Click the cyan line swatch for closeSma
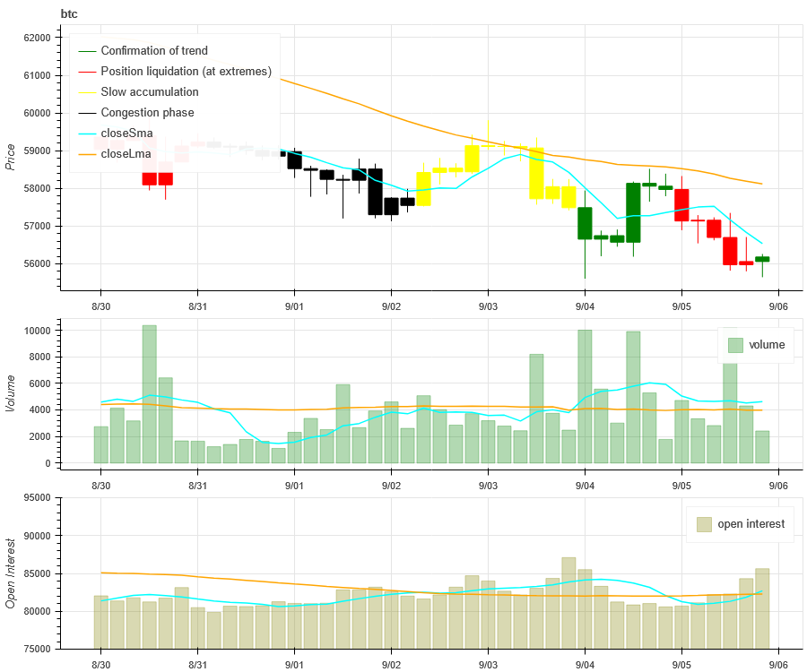This screenshot has width=807, height=672. (87, 134)
